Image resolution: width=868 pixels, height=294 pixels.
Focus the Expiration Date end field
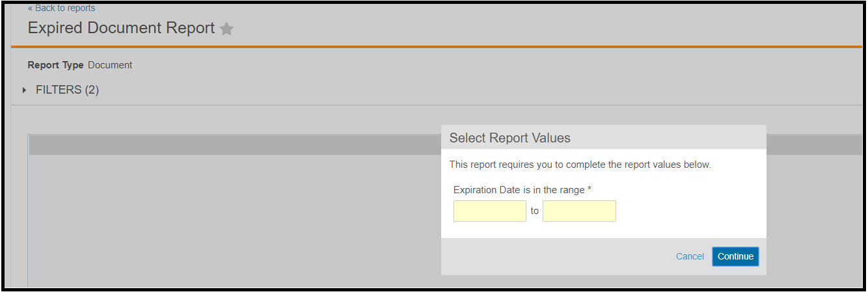coord(579,211)
